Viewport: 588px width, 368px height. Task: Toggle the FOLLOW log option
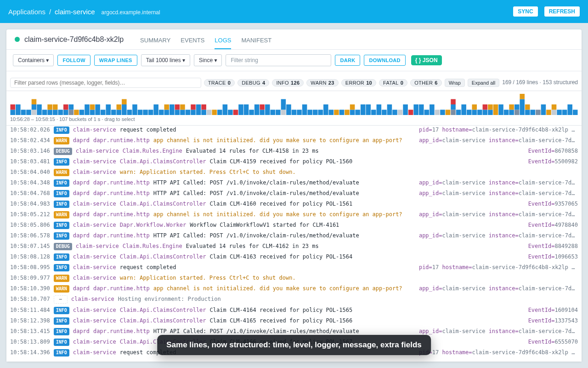(74, 60)
